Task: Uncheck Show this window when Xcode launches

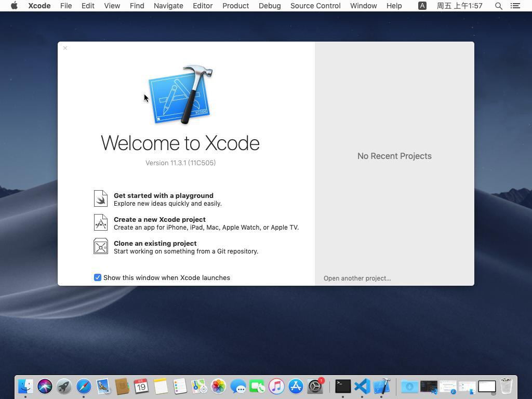Action: pyautogui.click(x=97, y=277)
